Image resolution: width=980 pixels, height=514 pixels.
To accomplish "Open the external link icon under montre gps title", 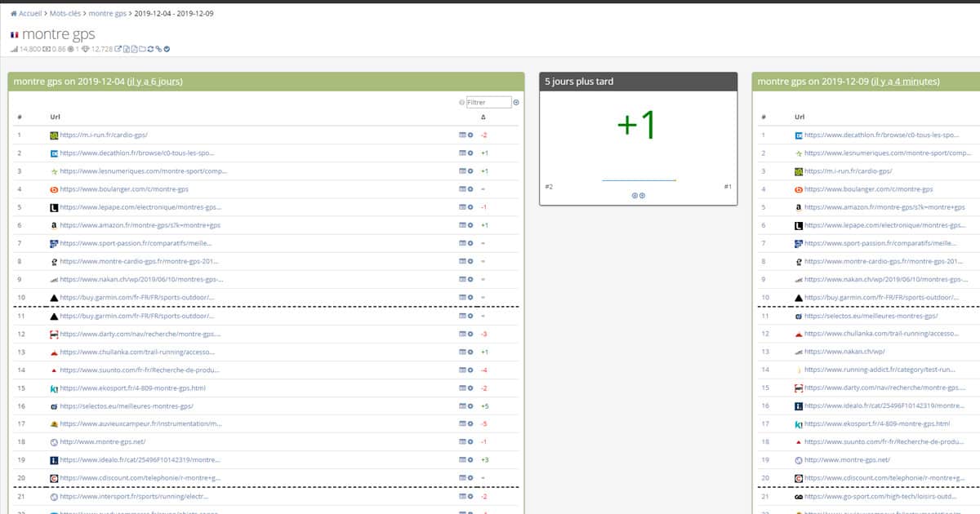I will (118, 49).
